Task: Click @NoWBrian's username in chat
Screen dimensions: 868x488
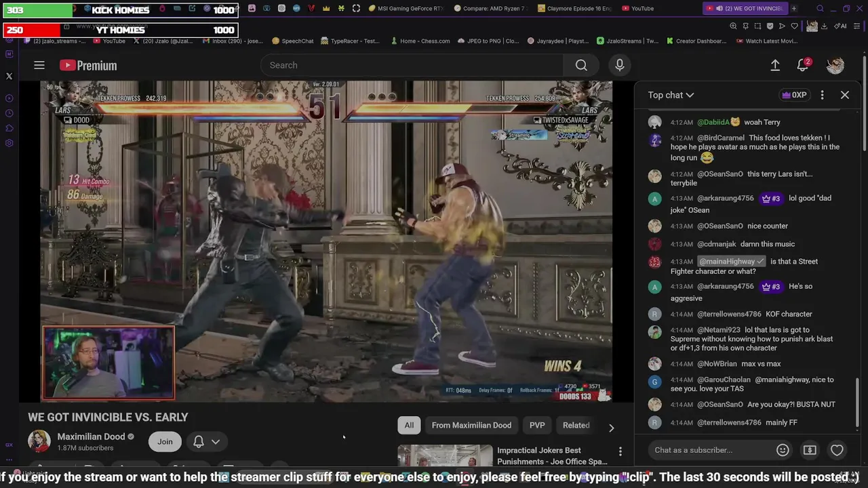Action: point(717,364)
